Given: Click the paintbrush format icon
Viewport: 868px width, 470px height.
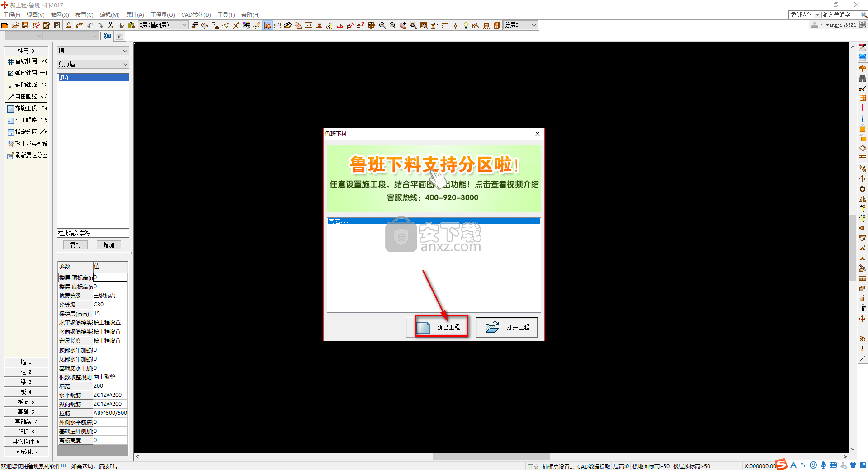Looking at the screenshot, I should tap(226, 25).
